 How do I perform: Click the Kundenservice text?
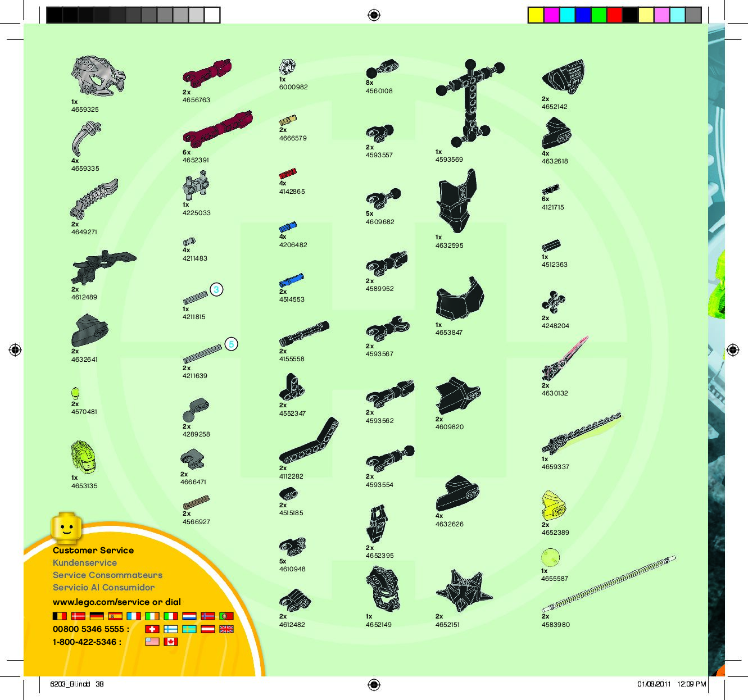pos(85,563)
